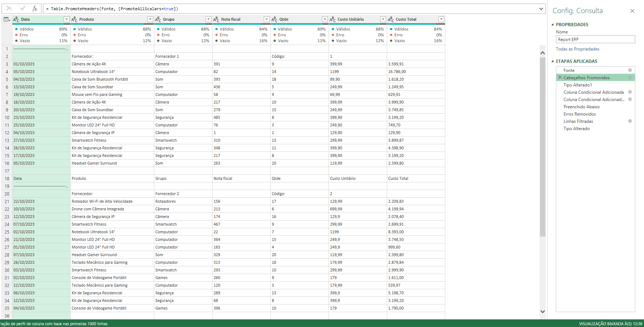Open gear settings for the Fonte step
Viewport: 644px width, 327px height.
pos(630,70)
